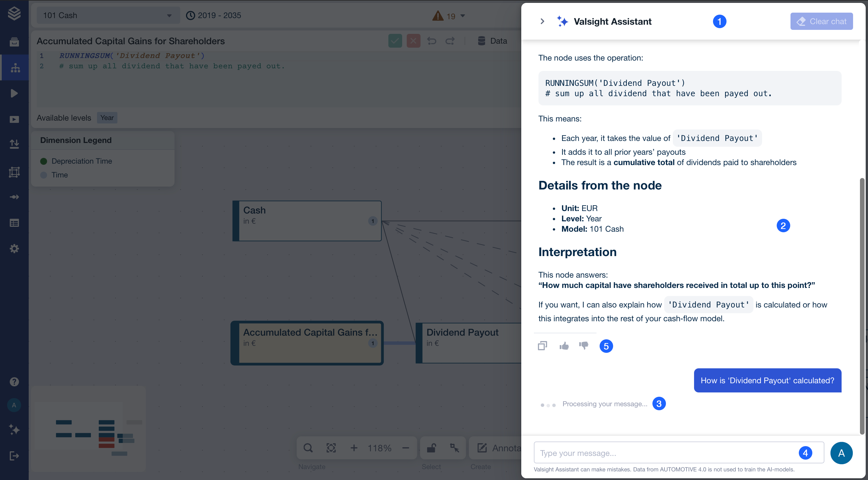Toggle the lock icon in Select toolbar
The width and height of the screenshot is (868, 480).
(x=431, y=448)
